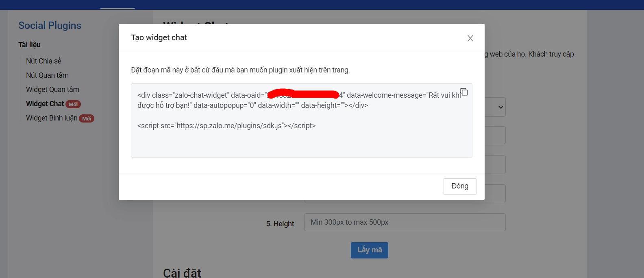Click the Mới badge beside Widget Bình luận
This screenshot has width=644, height=278.
coord(87,118)
